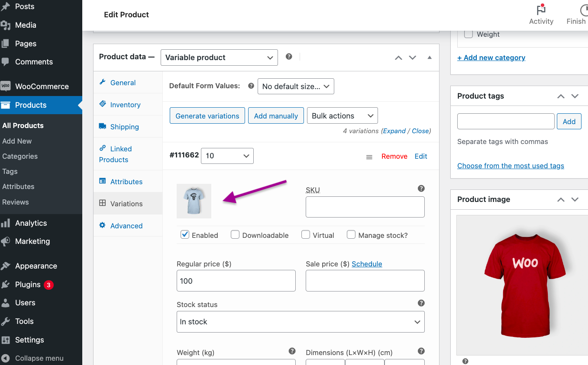Switch to the Inventory tab
588x365 pixels.
pos(125,105)
